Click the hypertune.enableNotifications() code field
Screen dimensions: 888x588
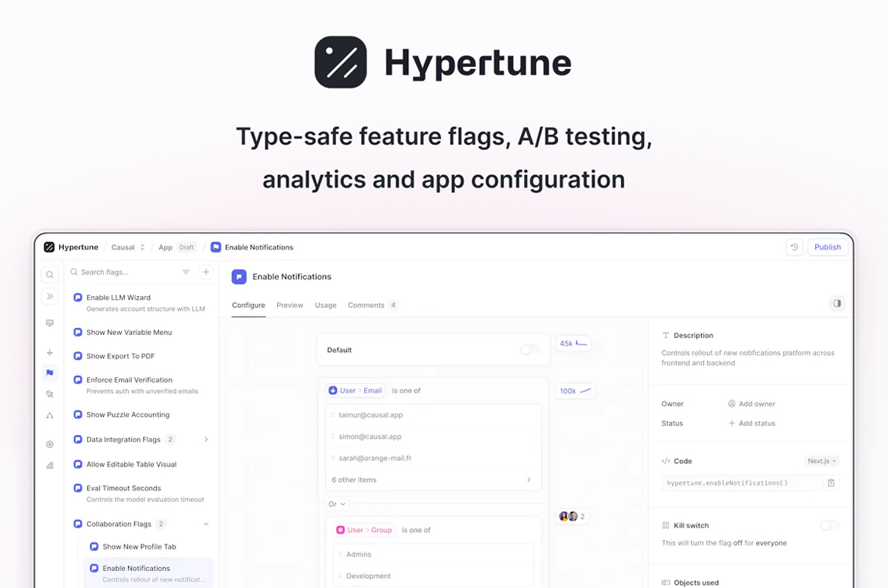(x=742, y=483)
